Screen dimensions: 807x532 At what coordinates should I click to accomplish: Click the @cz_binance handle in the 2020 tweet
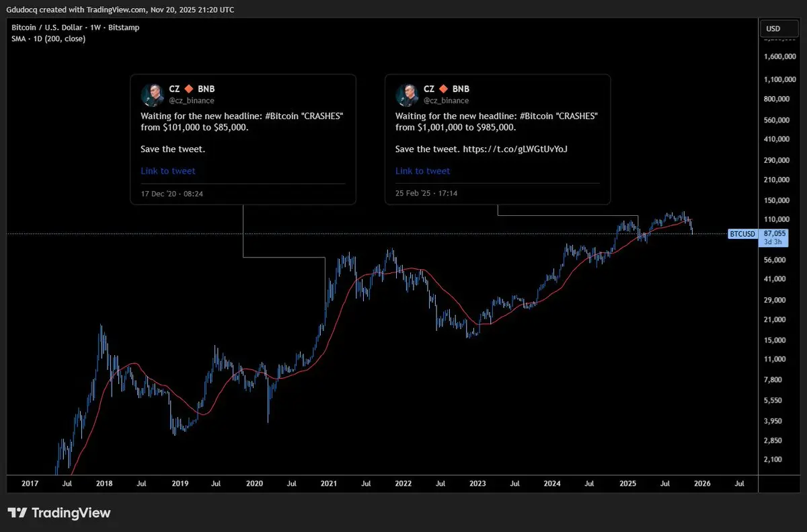pos(192,100)
